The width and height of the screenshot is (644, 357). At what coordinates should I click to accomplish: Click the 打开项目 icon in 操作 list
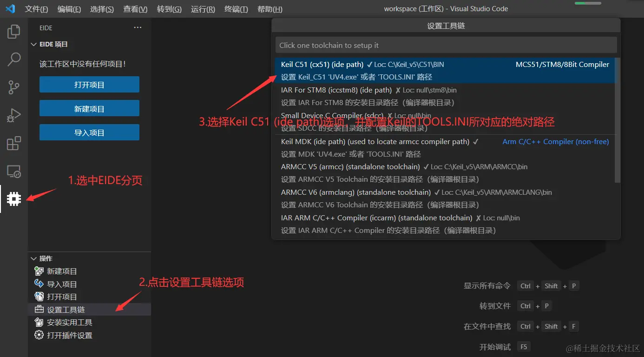pyautogui.click(x=39, y=297)
